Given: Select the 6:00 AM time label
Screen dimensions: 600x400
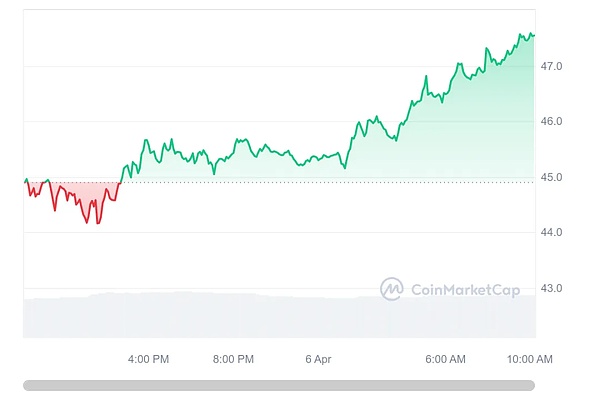Looking at the screenshot, I should click(x=445, y=359).
